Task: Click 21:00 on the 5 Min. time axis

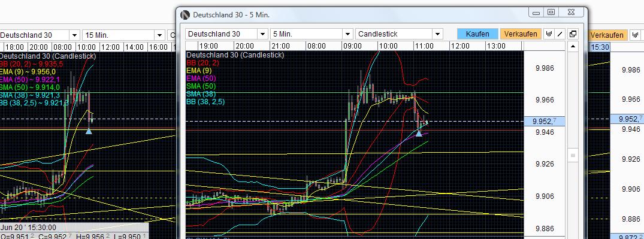Action: 280,46
